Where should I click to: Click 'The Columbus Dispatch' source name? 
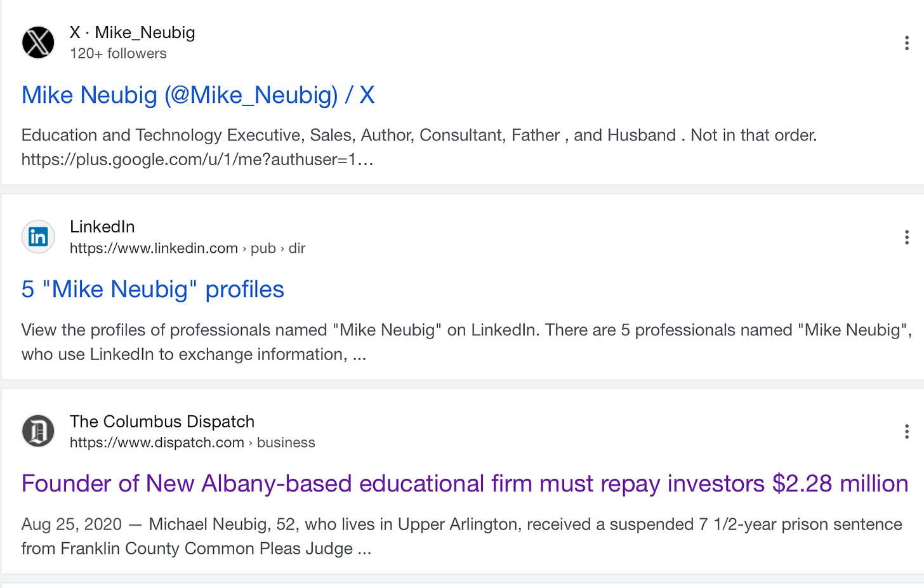(162, 422)
